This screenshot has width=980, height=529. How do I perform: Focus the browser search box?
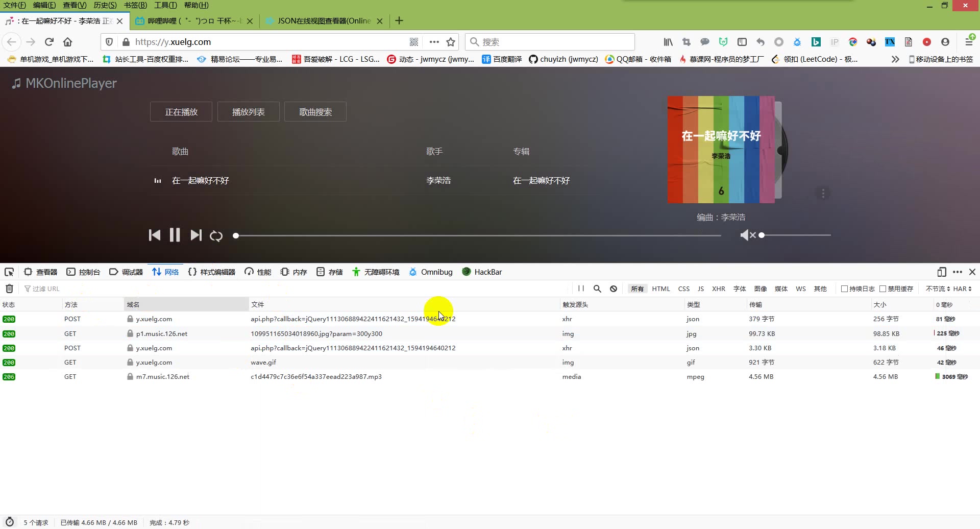coord(550,42)
